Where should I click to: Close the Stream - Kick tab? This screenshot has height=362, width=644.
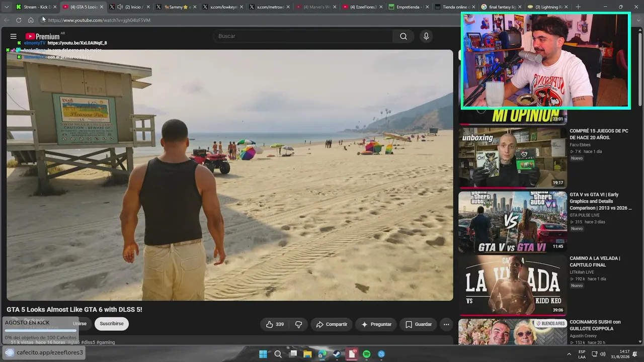click(54, 7)
